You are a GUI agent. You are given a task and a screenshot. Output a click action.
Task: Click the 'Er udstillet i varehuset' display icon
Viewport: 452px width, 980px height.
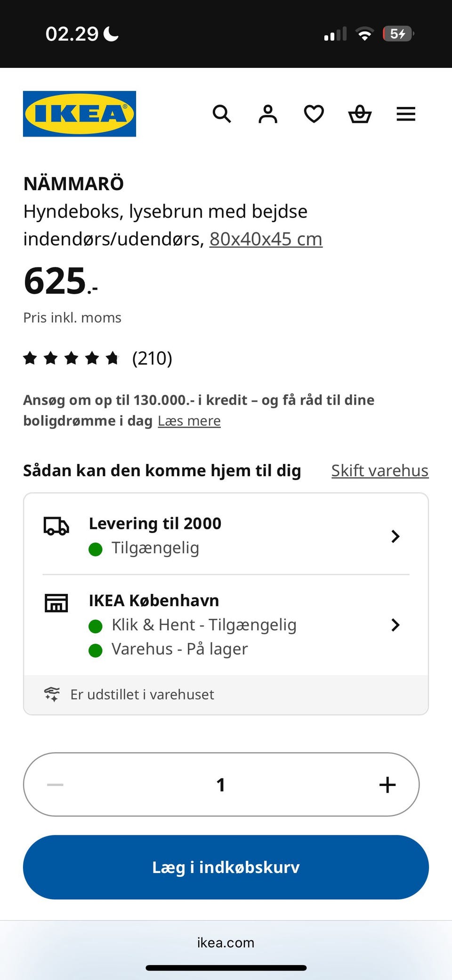53,694
